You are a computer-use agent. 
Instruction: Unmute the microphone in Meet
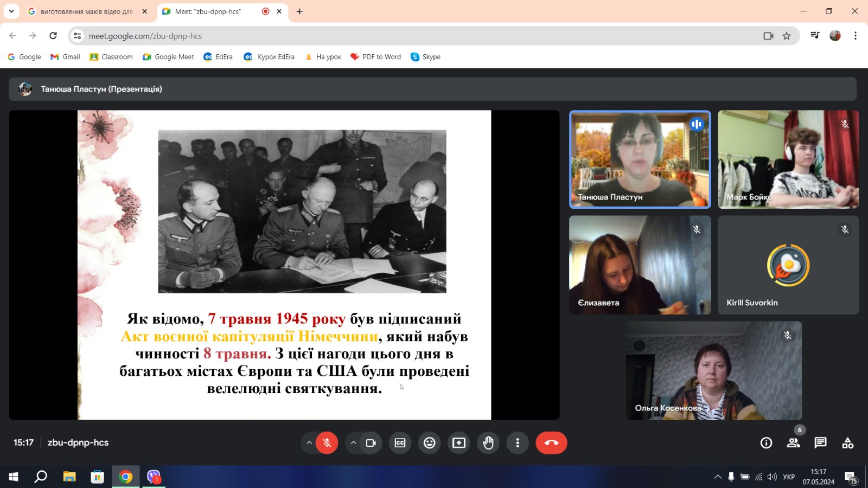pos(327,443)
